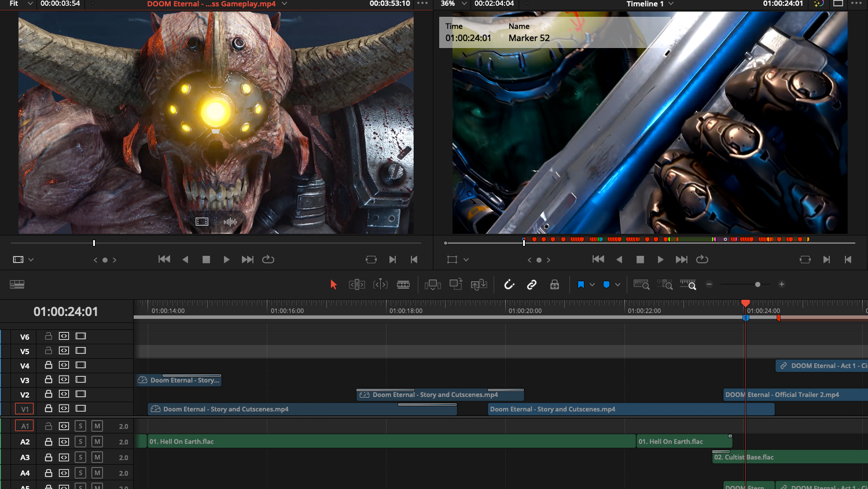
Task: Disable video track V2 visibility
Action: click(81, 394)
